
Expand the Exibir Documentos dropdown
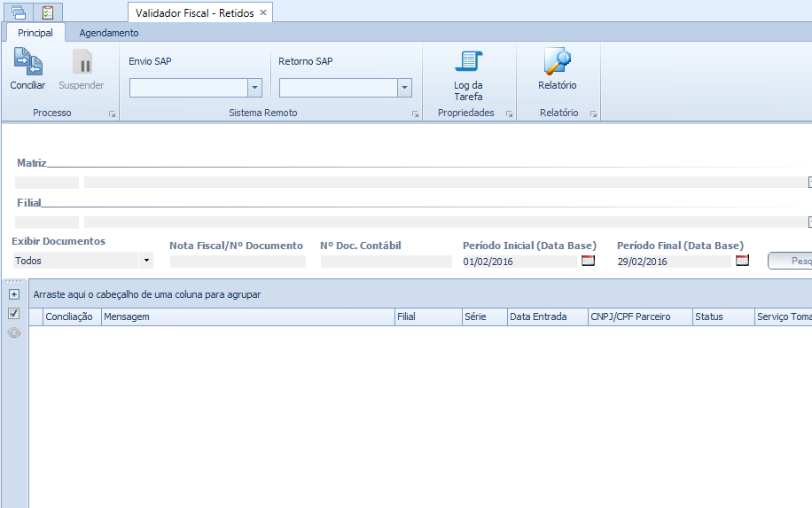tap(146, 261)
